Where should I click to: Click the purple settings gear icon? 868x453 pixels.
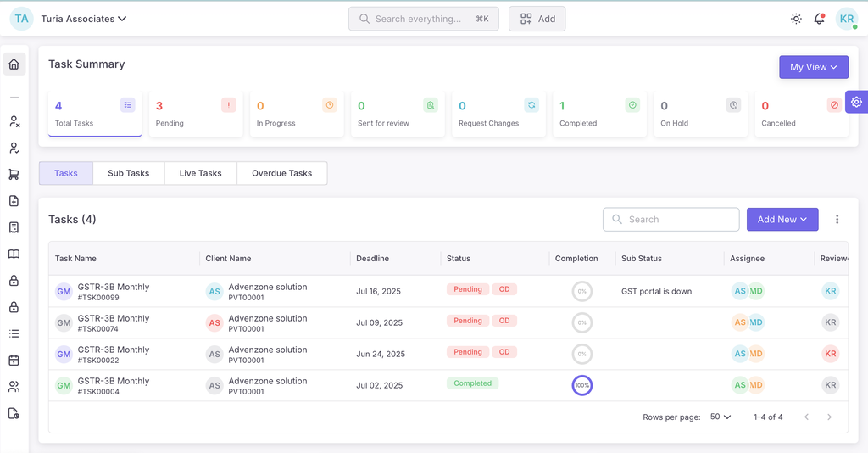tap(856, 102)
